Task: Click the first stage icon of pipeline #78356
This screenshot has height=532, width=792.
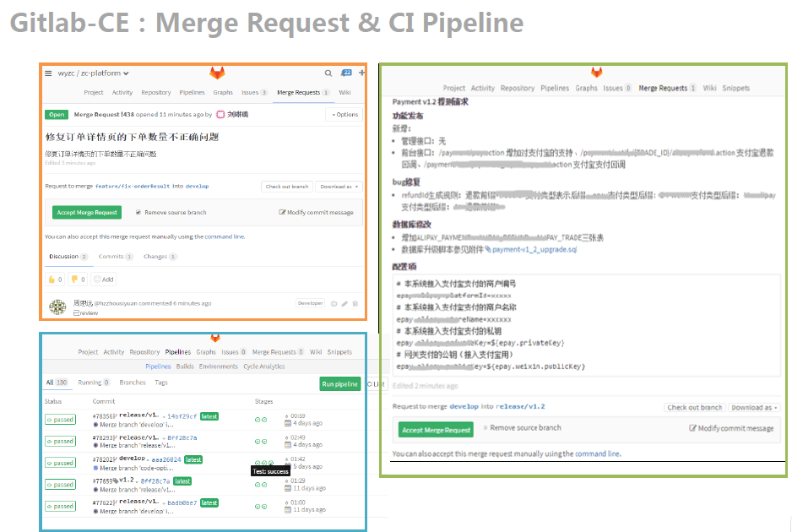Action: (257, 420)
